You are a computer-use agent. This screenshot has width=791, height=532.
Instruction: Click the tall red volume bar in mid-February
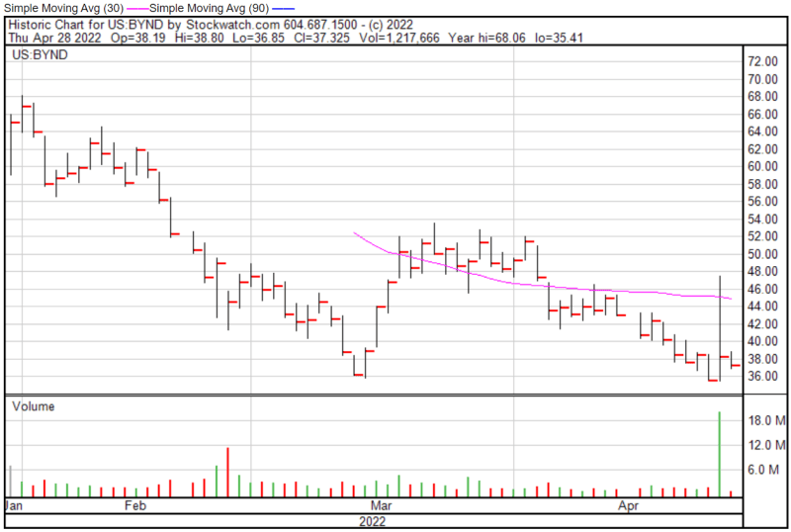pyautogui.click(x=228, y=472)
